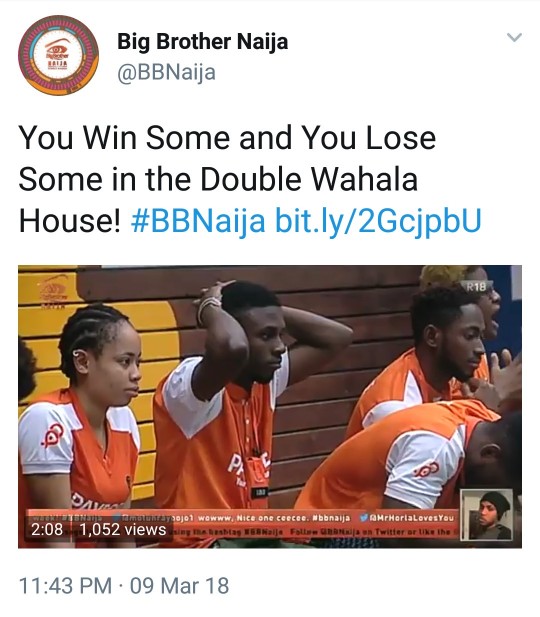Image resolution: width=540 pixels, height=617 pixels.
Task: Follow the bit.ly/2GcjpbU short link
Action: [378, 221]
